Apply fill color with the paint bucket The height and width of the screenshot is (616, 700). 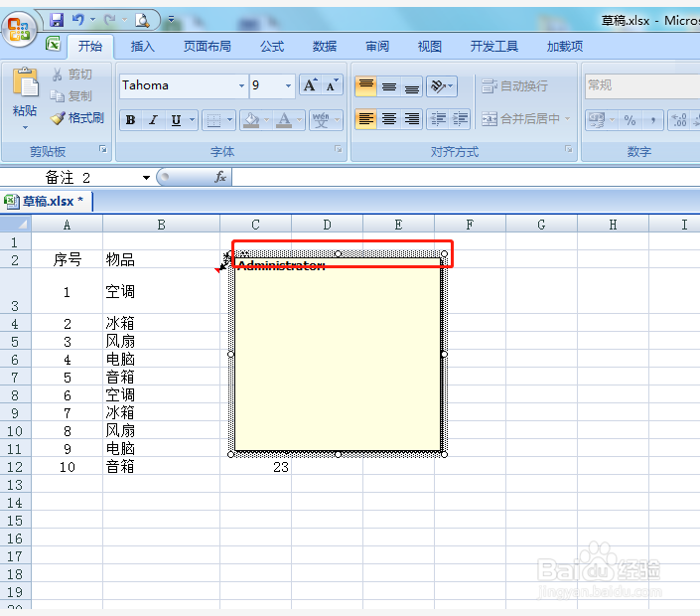[x=251, y=119]
